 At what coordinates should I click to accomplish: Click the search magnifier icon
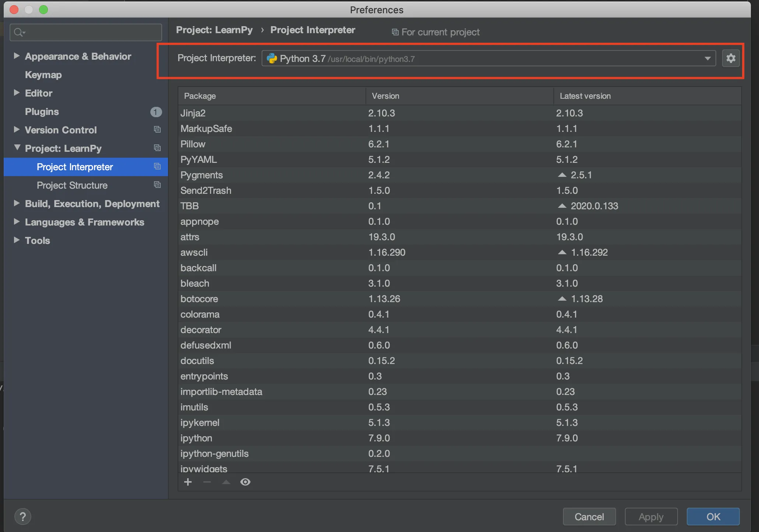(x=18, y=32)
